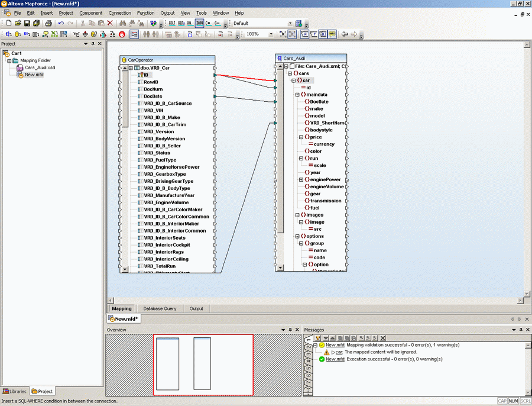
Task: Open the 100% zoom dropdown
Action: click(x=271, y=34)
